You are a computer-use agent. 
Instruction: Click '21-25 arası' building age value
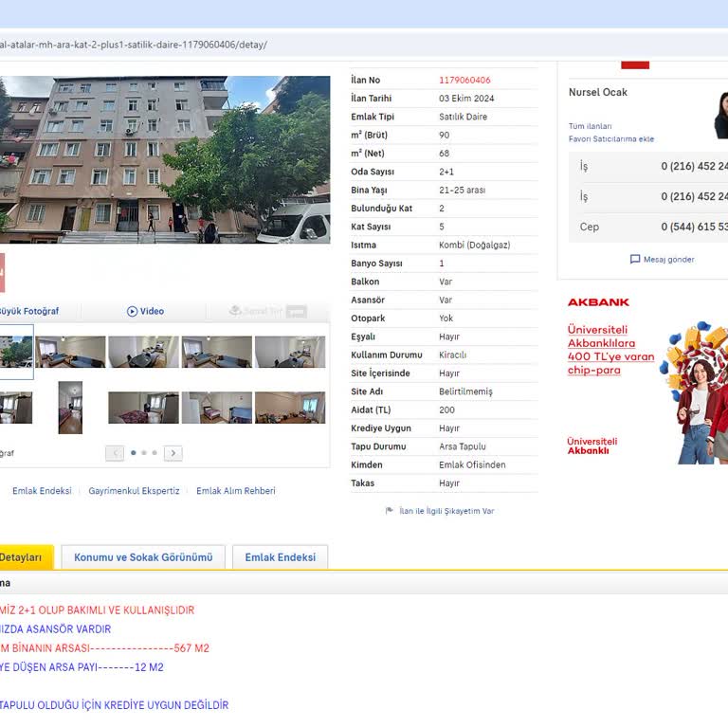click(462, 190)
